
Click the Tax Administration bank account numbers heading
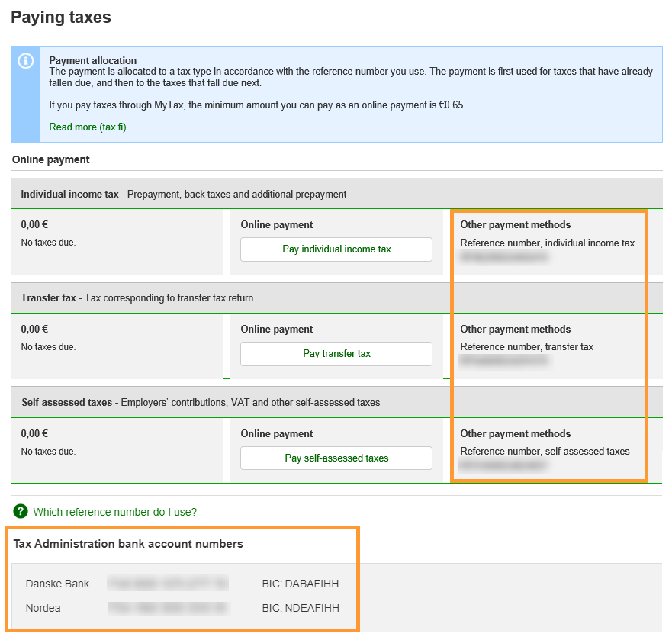pos(128,544)
